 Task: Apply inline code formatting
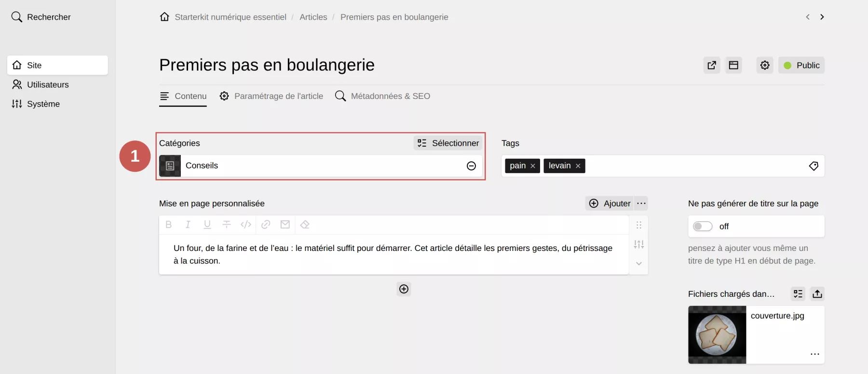[x=246, y=224]
